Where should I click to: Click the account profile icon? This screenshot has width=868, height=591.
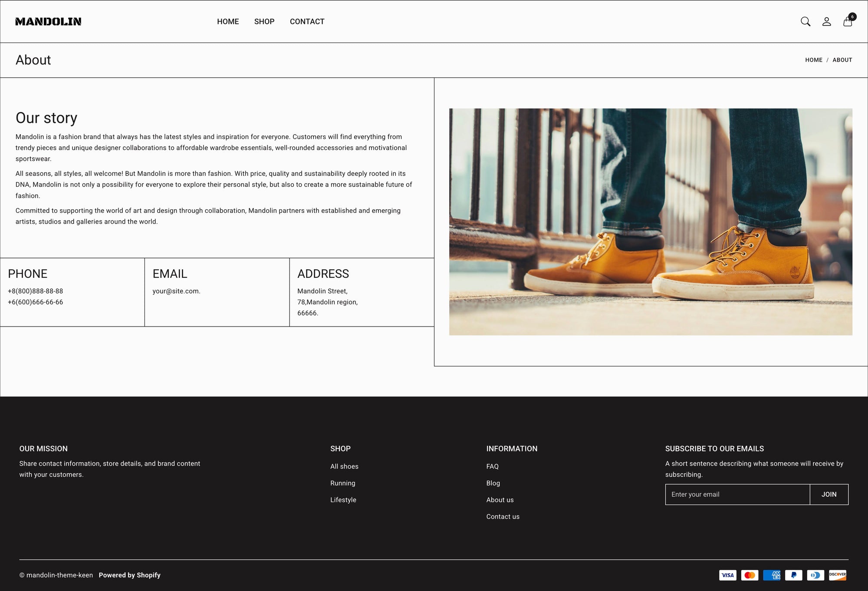click(x=826, y=22)
